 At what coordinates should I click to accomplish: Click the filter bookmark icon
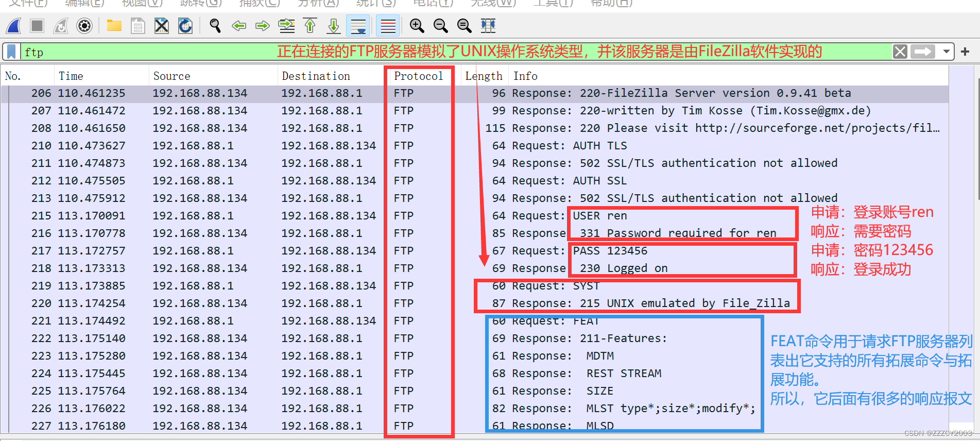12,52
